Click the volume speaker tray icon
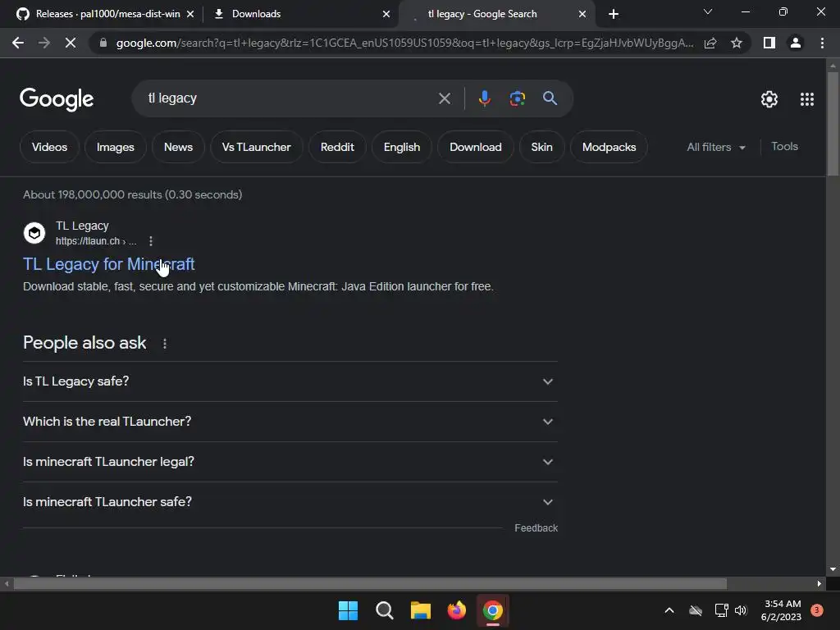This screenshot has width=840, height=630. click(741, 610)
